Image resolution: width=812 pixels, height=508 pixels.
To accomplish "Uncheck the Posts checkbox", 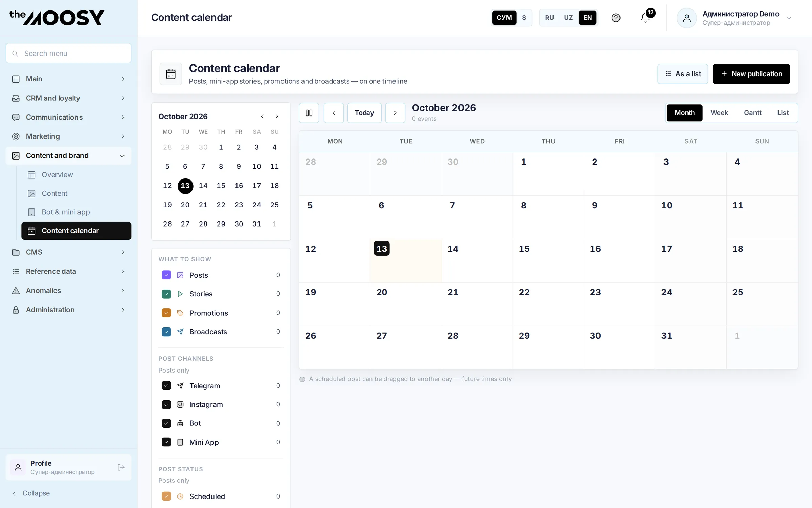I will coord(166,275).
